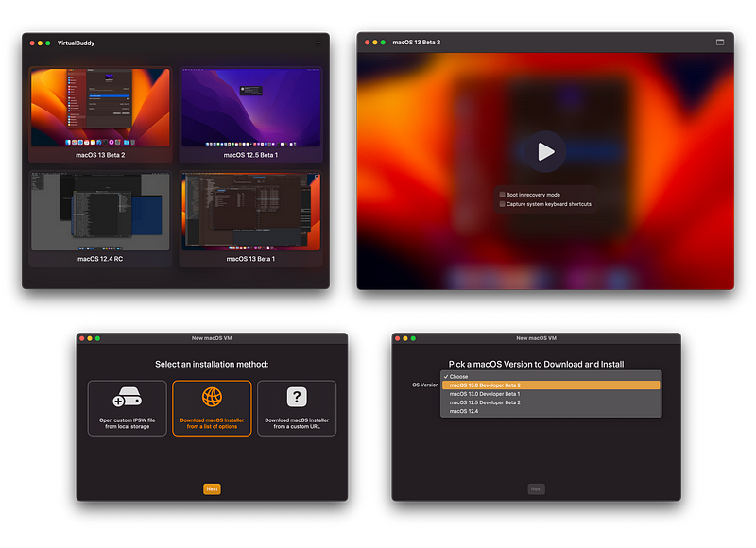
Task: Check Capture system keyboard shortcuts
Action: pos(502,203)
